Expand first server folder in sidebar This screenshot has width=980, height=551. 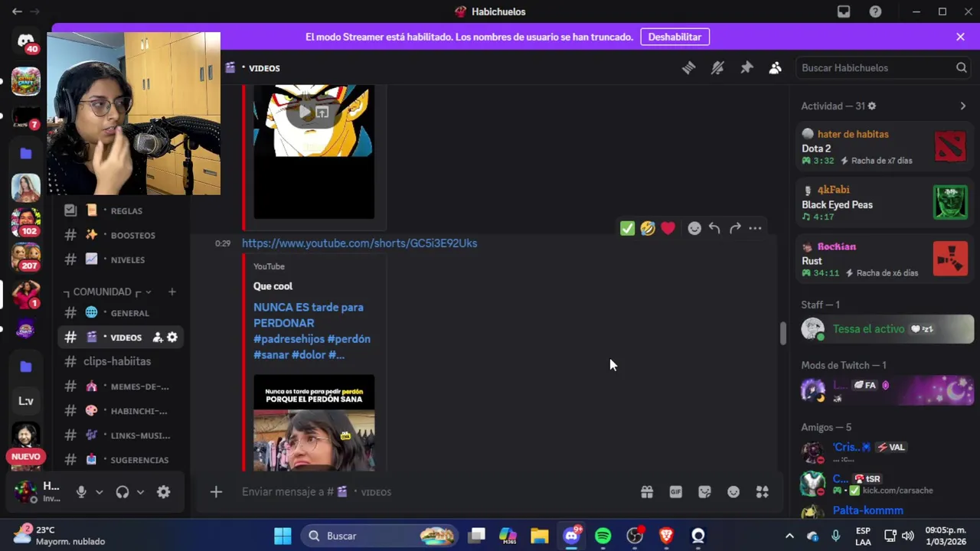click(26, 153)
